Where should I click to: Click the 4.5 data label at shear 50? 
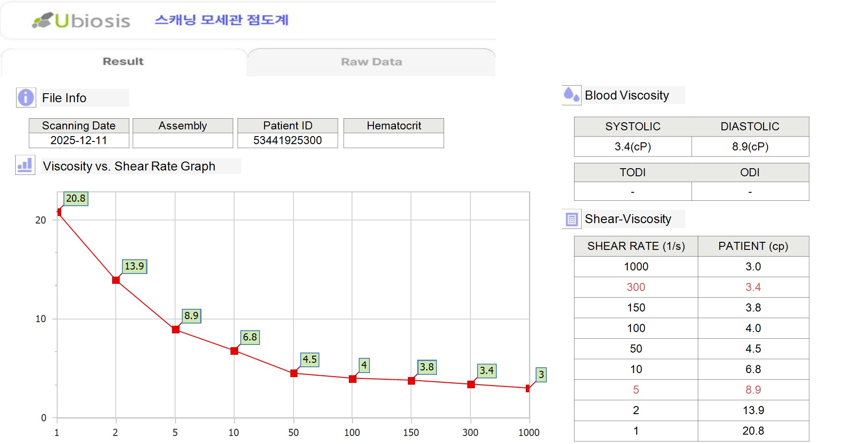pos(310,360)
